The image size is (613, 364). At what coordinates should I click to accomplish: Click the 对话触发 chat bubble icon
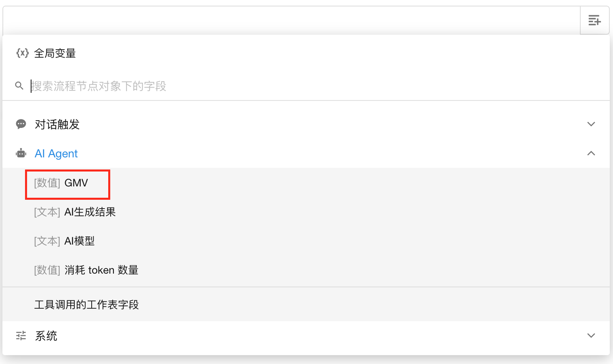(21, 124)
